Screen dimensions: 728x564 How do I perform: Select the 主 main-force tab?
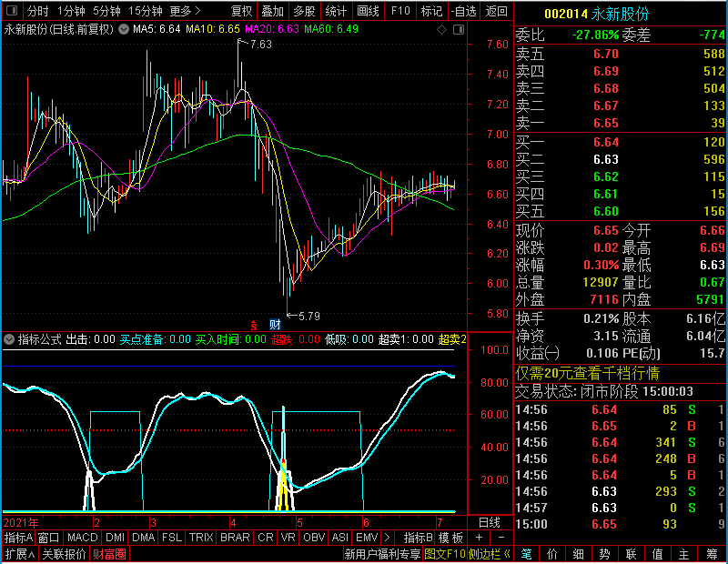pyautogui.click(x=684, y=554)
